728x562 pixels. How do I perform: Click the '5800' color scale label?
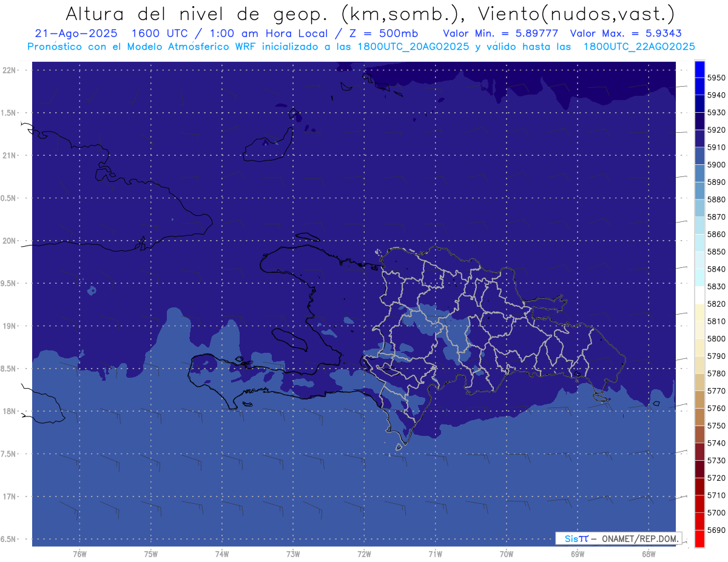coord(716,338)
